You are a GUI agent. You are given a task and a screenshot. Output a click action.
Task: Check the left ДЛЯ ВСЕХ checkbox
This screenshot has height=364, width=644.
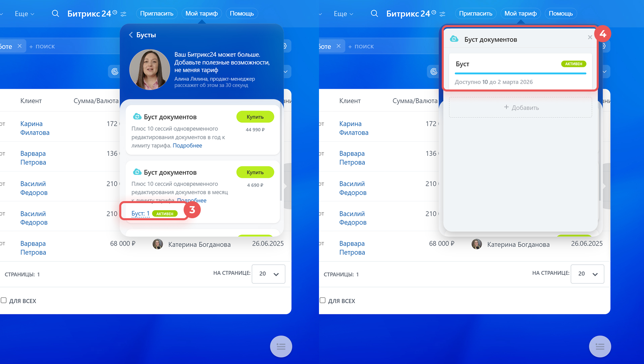coord(4,300)
